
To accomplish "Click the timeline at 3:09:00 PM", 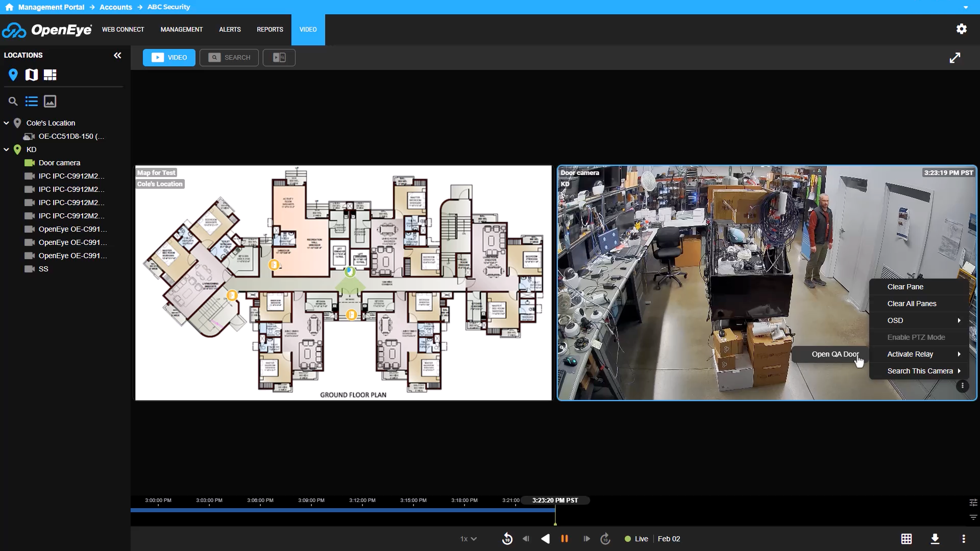I will point(311,509).
